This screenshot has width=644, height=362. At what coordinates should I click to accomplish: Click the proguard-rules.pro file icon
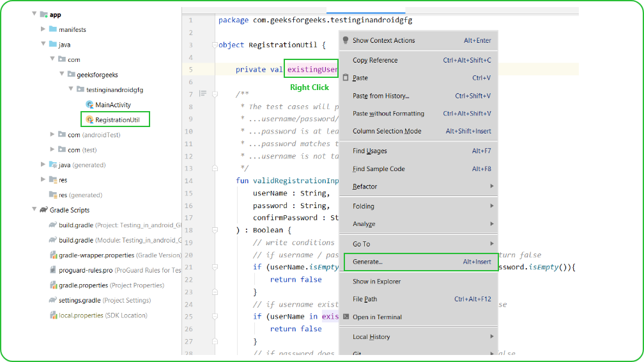pos(53,270)
